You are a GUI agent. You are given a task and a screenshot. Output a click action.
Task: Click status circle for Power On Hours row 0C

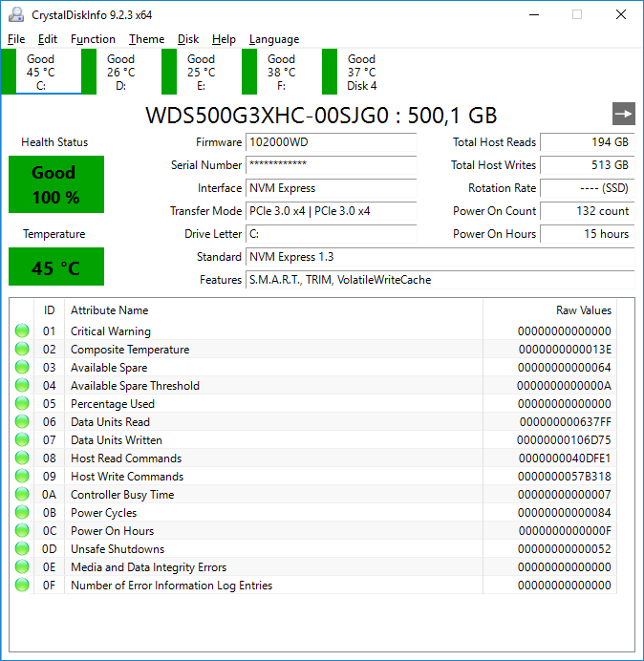point(22,530)
